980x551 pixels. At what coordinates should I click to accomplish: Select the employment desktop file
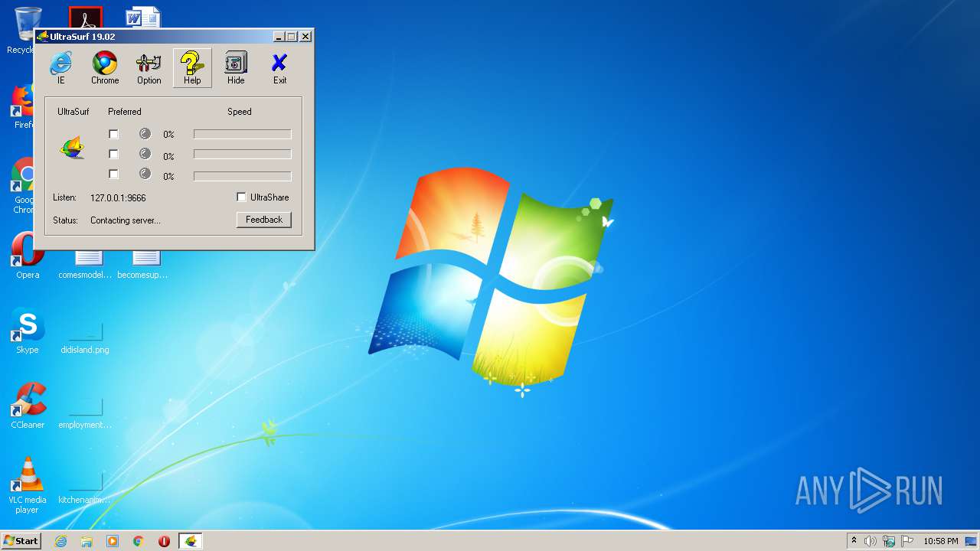tap(85, 414)
